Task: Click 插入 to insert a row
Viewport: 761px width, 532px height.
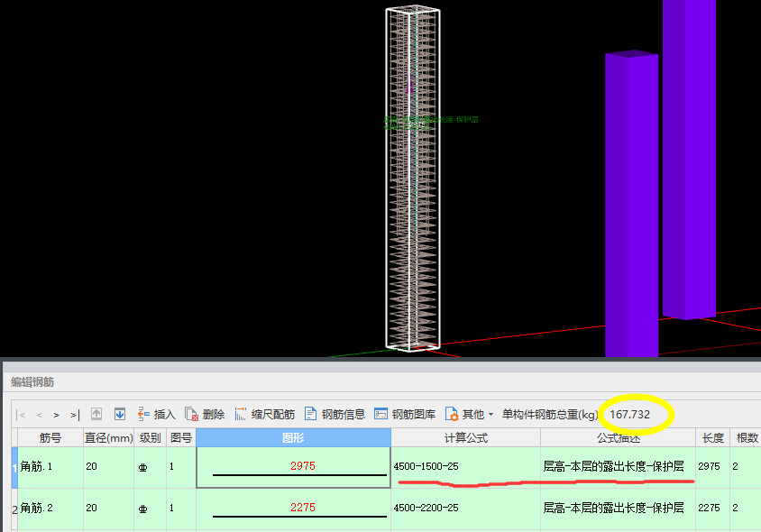Action: tap(156, 415)
